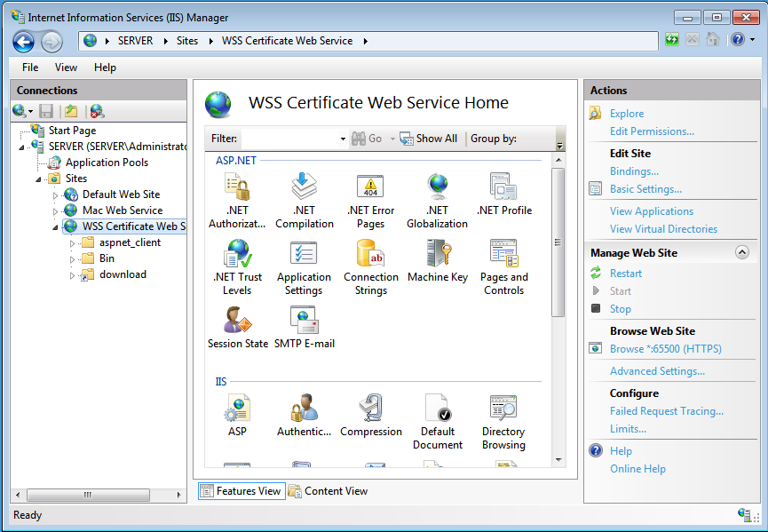Click the Connections pane horizontal scrollbar
This screenshot has width=768, height=532.
coord(88,495)
